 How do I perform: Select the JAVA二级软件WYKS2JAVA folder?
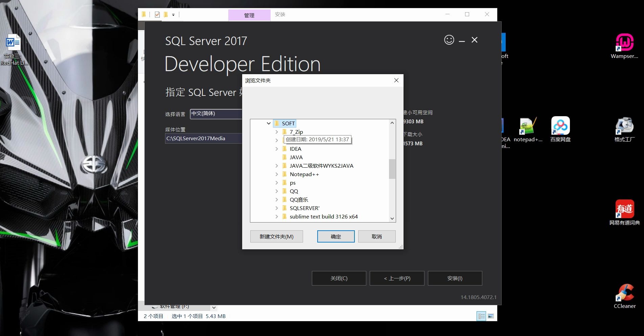pos(321,166)
